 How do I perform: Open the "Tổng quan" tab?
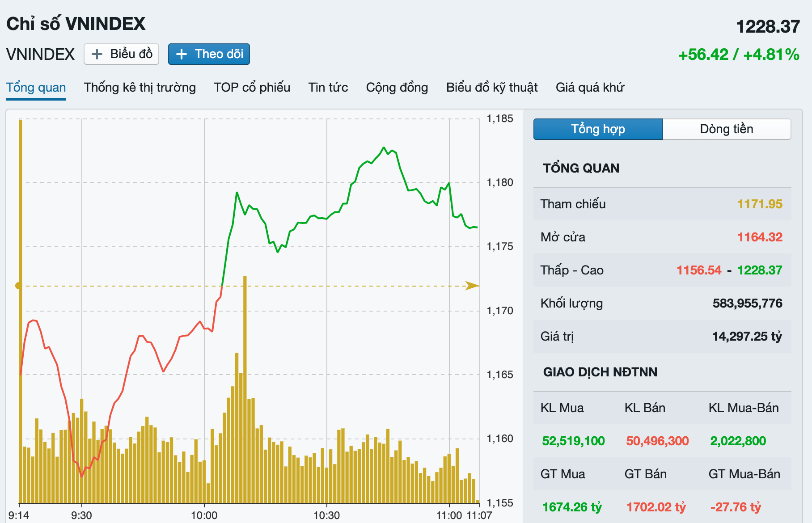pyautogui.click(x=36, y=87)
